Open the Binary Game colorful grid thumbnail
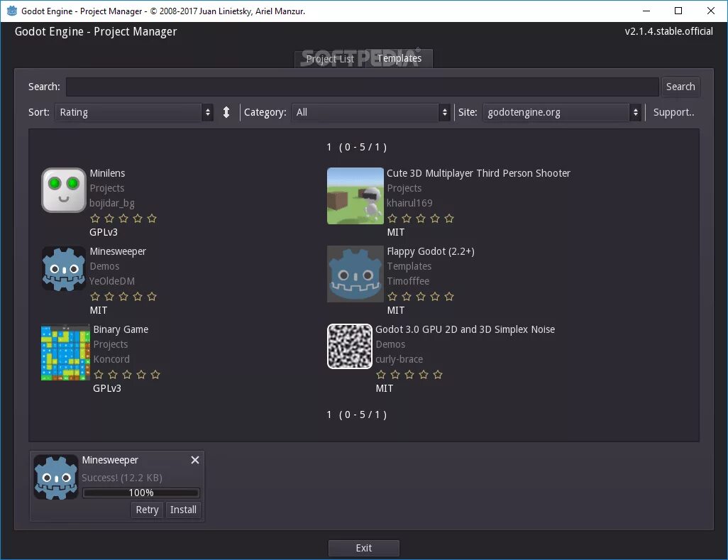Viewport: 728px width, 560px height. pos(65,353)
